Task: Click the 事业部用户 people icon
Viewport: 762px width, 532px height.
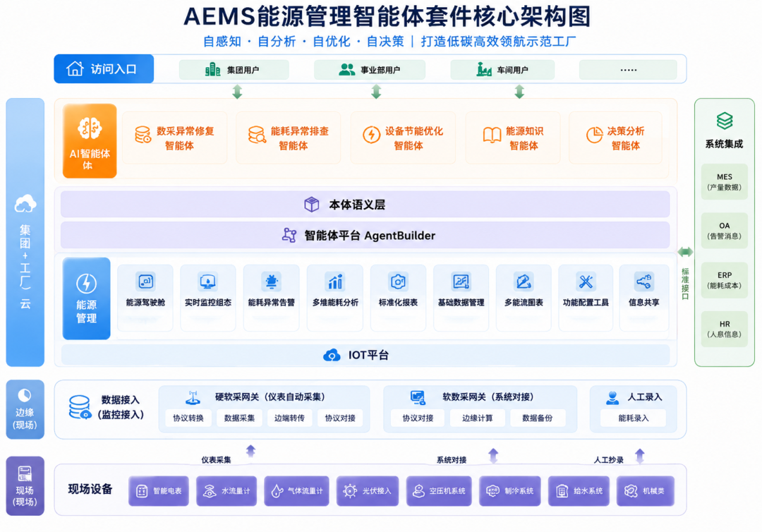Action: coord(346,69)
